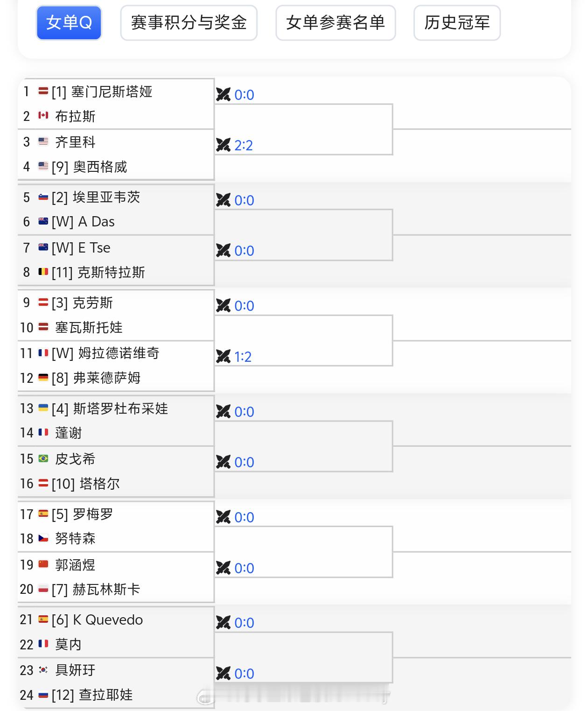Screen dimensions: 588x711
Task: Click the 2:2 score link
Action: coord(245,145)
